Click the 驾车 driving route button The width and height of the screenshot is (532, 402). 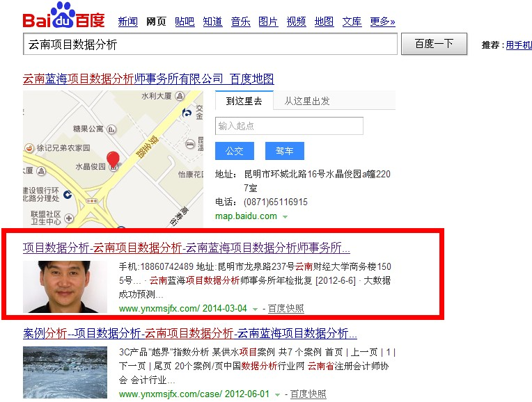[285, 151]
